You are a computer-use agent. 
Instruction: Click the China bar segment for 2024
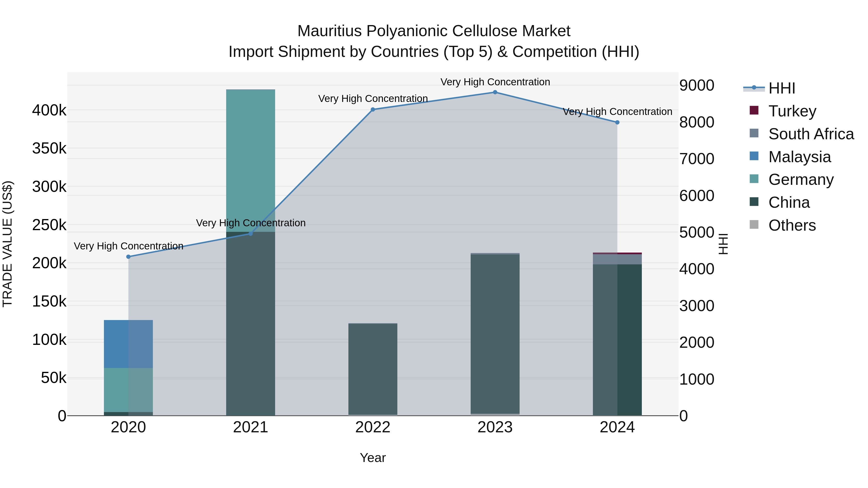point(617,340)
